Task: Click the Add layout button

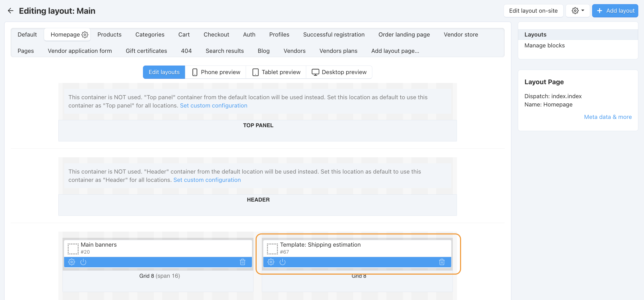Action: pyautogui.click(x=615, y=11)
